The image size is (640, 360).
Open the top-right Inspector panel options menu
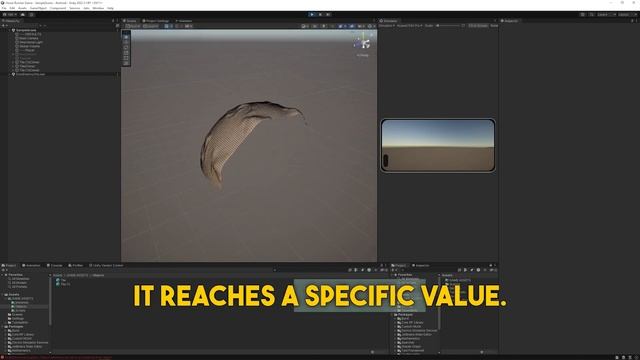(x=636, y=21)
